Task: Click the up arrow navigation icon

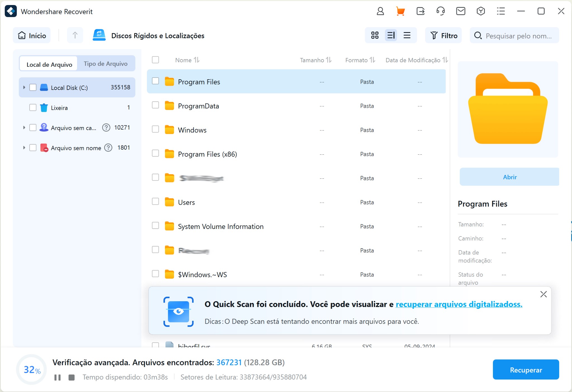Action: (x=75, y=35)
